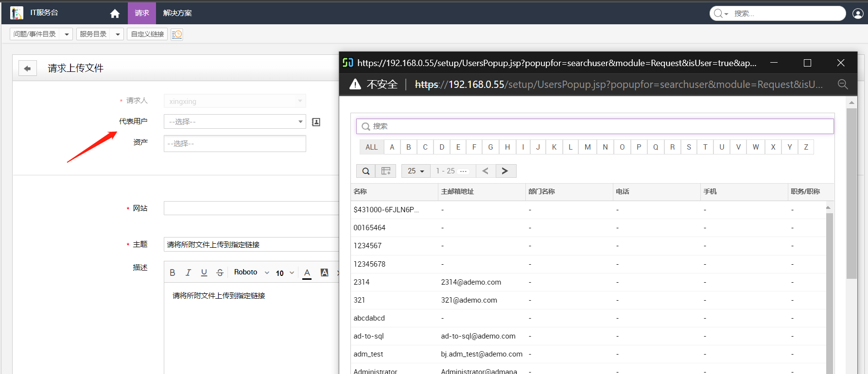Open the column chooser icon in popup
Screen dimensions: 868x374
tap(386, 171)
